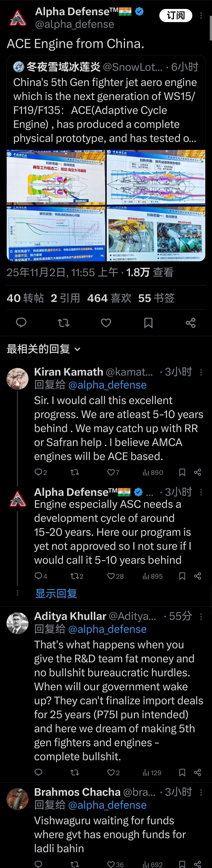Open the top-left engine diagram image
The width and height of the screenshot is (212, 868).
pos(56,178)
